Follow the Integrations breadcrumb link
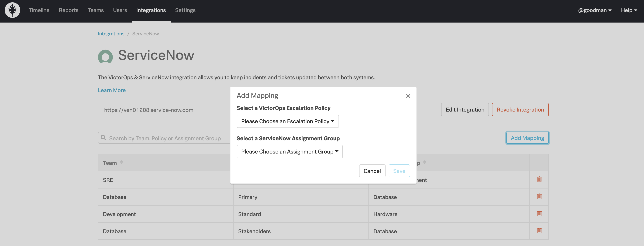Screen dimensions: 644x246 coord(111,34)
